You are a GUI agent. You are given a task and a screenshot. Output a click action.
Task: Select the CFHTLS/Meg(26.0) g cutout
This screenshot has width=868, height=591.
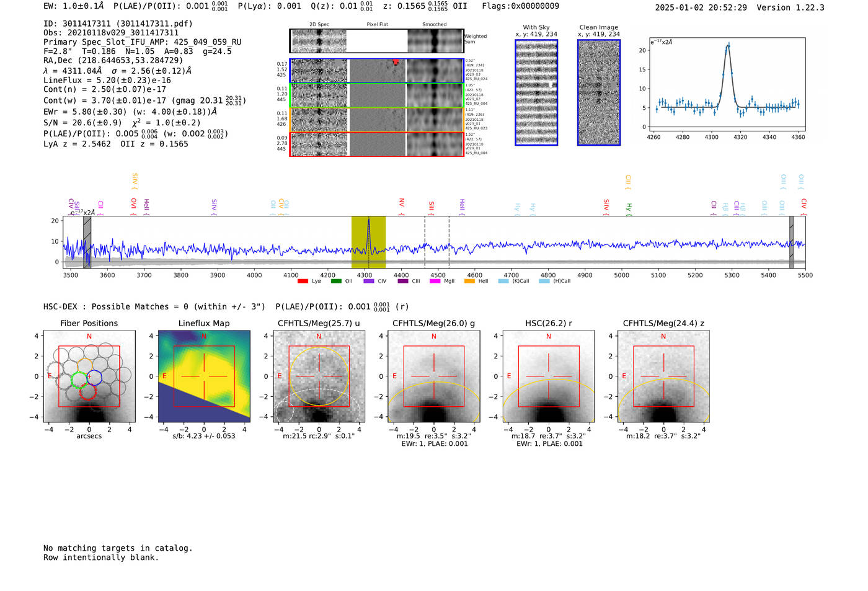pyautogui.click(x=433, y=376)
